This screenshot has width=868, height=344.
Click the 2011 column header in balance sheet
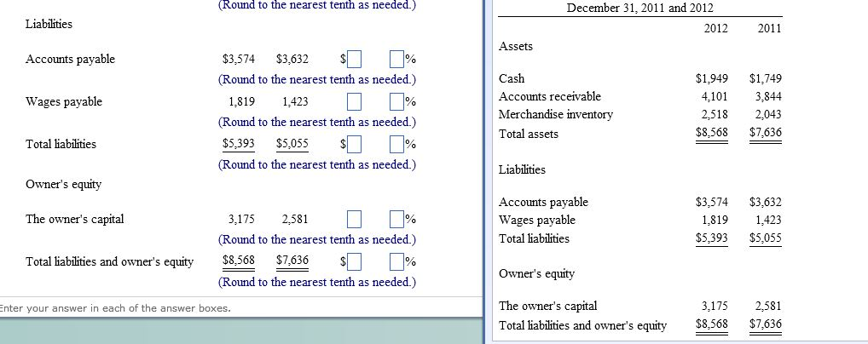pyautogui.click(x=769, y=28)
